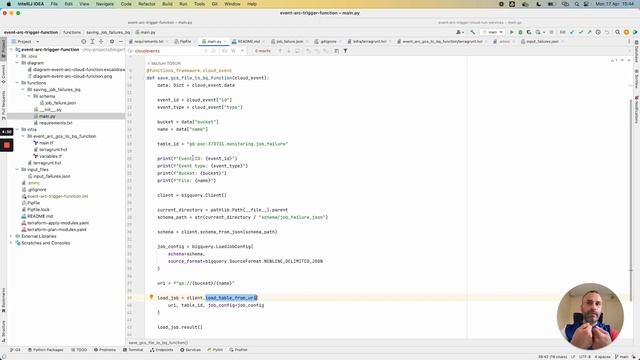640x360 pixels.
Task: Open the Navigate menu
Action: pos(105,4)
